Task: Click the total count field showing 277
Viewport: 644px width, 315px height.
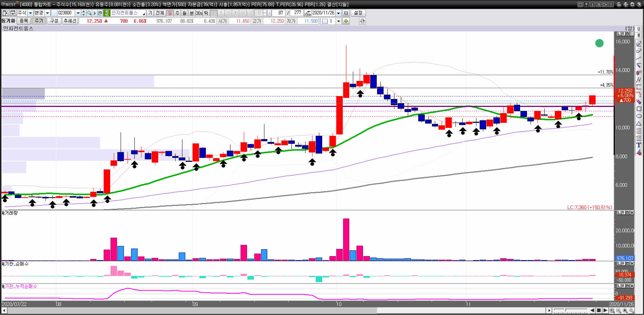Action: [x=297, y=13]
